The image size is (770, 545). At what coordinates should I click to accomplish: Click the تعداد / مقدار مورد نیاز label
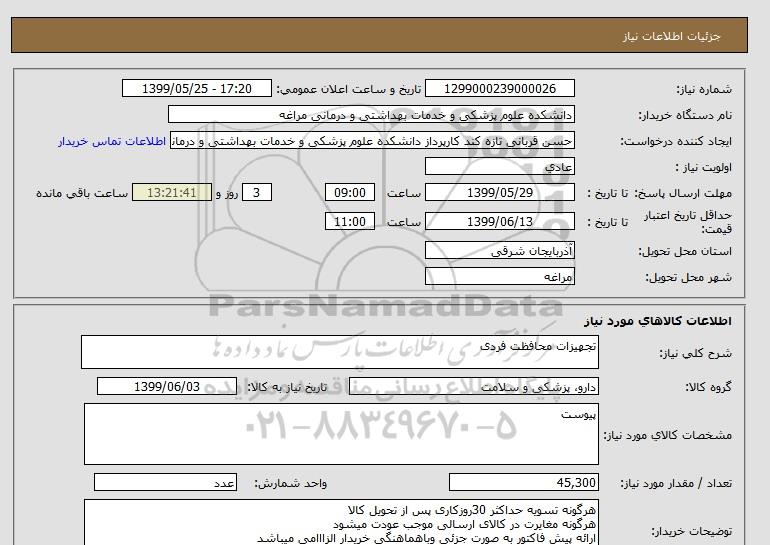[676, 484]
